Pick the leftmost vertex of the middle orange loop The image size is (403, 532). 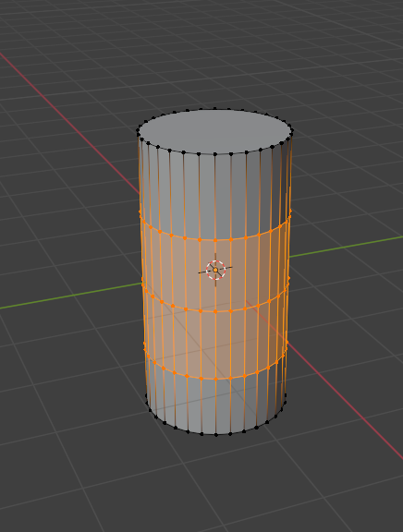click(x=142, y=279)
